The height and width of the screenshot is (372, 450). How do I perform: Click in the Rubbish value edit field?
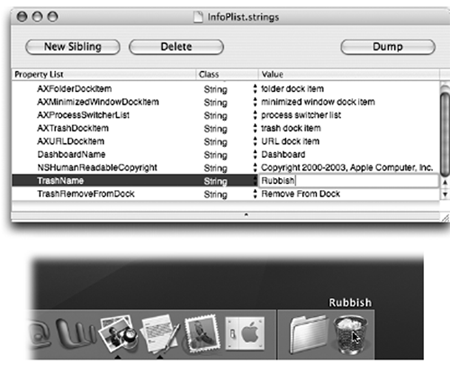tap(349, 181)
